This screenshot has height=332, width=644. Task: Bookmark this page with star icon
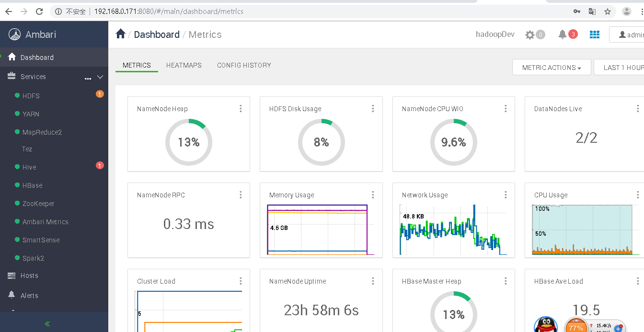click(x=608, y=11)
